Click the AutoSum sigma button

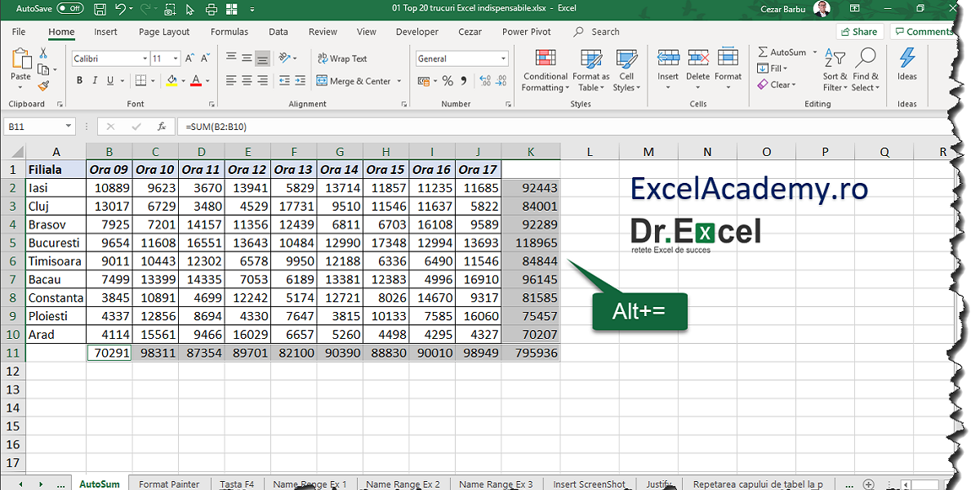tap(782, 52)
